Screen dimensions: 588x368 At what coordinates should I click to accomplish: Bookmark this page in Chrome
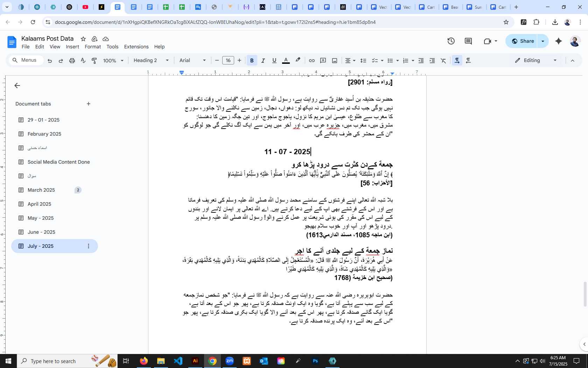506,22
